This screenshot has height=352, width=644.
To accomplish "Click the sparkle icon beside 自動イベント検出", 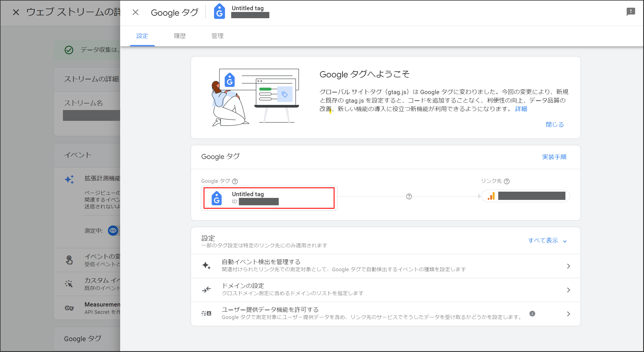I will click(206, 266).
